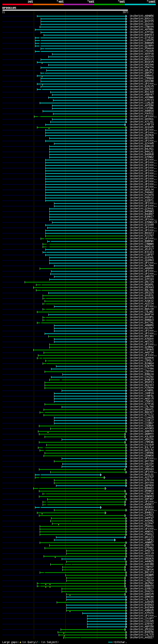Select the UniRef100_P54812 label
This screenshot has height=644, width=158.
coord(142,534)
